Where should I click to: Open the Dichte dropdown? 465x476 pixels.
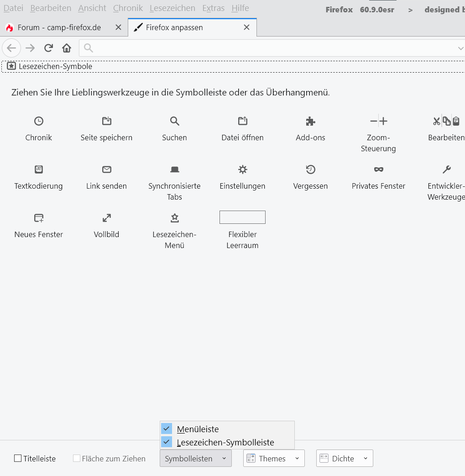pyautogui.click(x=345, y=458)
